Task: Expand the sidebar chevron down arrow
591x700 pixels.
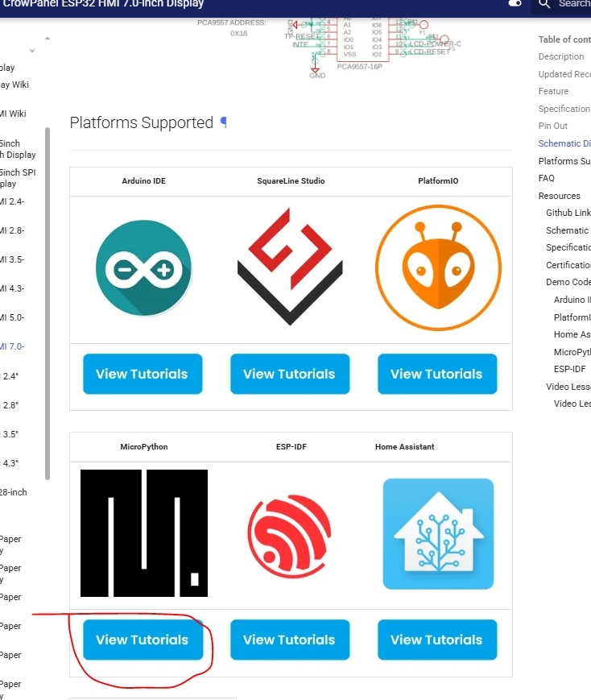Action: (32, 51)
